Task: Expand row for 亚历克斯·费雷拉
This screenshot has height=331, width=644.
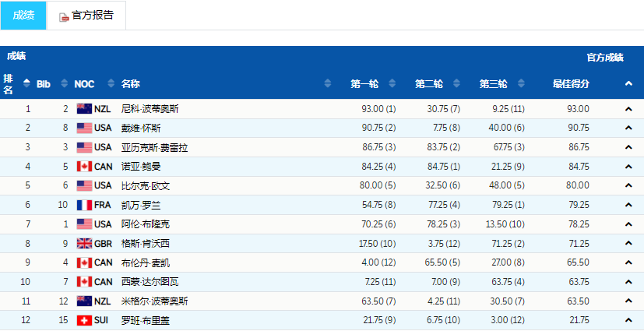Action: (628, 147)
